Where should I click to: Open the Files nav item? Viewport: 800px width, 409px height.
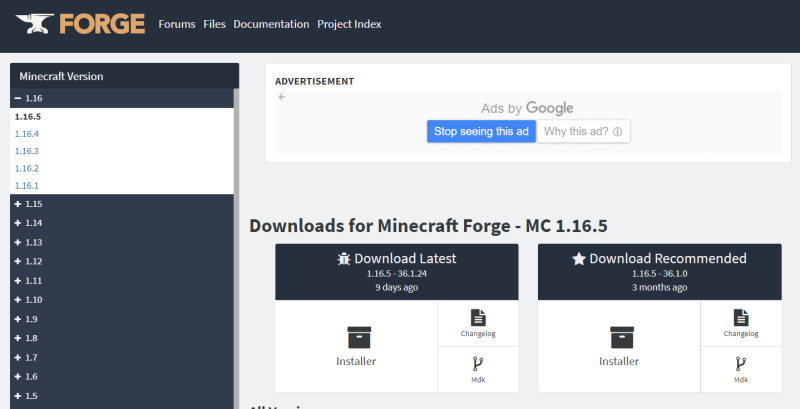(214, 24)
